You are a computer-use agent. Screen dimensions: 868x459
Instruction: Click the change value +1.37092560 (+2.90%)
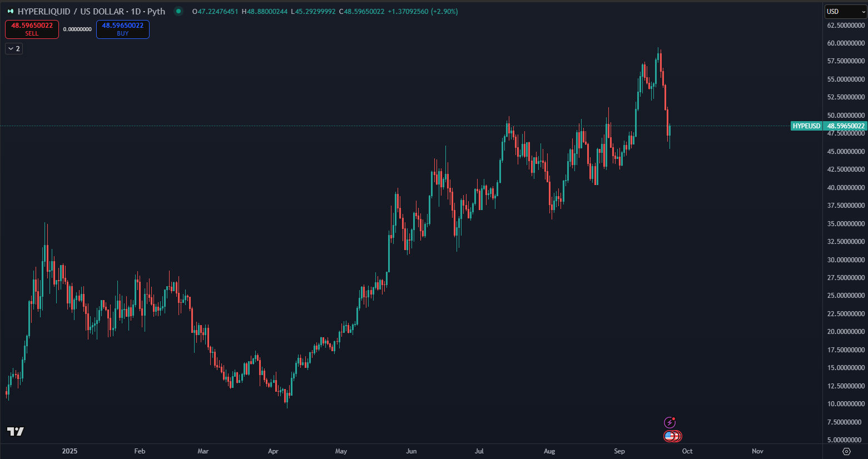tap(423, 11)
